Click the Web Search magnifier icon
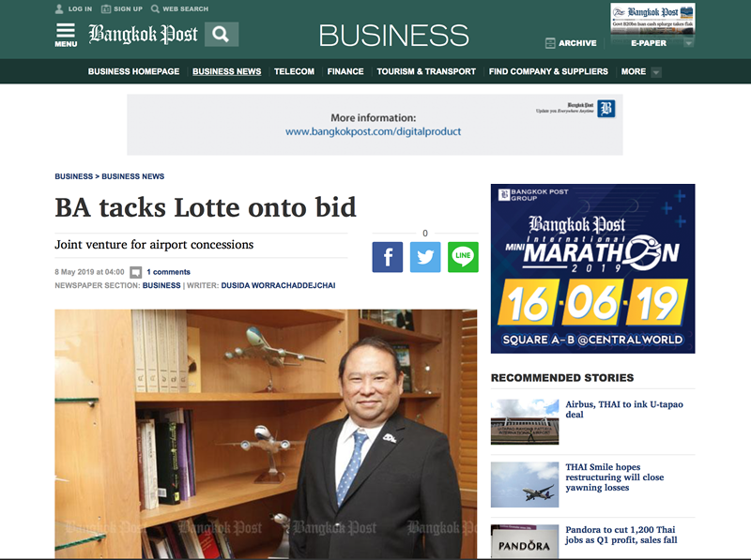The height and width of the screenshot is (560, 751). (x=155, y=8)
